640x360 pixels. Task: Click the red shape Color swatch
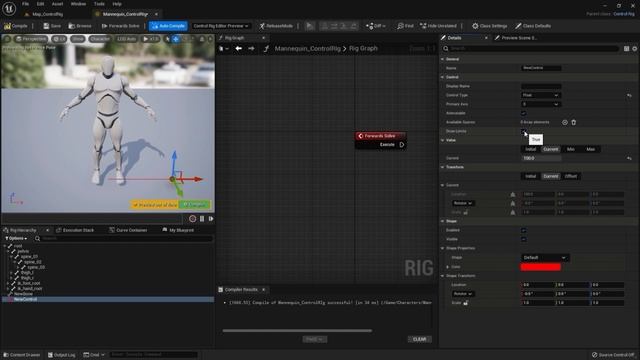click(x=541, y=267)
